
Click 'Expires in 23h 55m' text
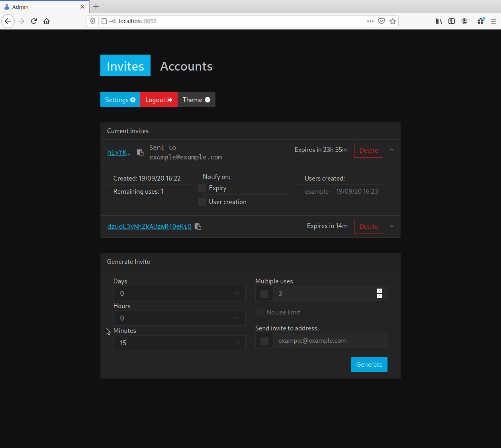[x=321, y=149]
